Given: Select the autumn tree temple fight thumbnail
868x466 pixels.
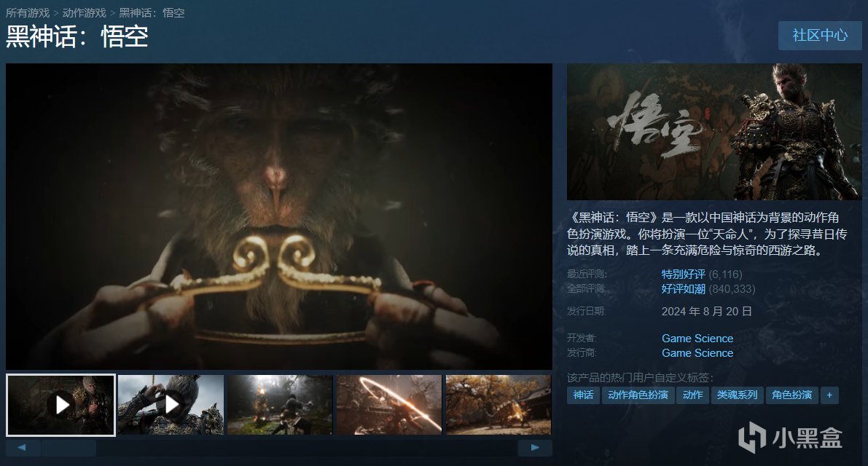Looking at the screenshot, I should 498,405.
